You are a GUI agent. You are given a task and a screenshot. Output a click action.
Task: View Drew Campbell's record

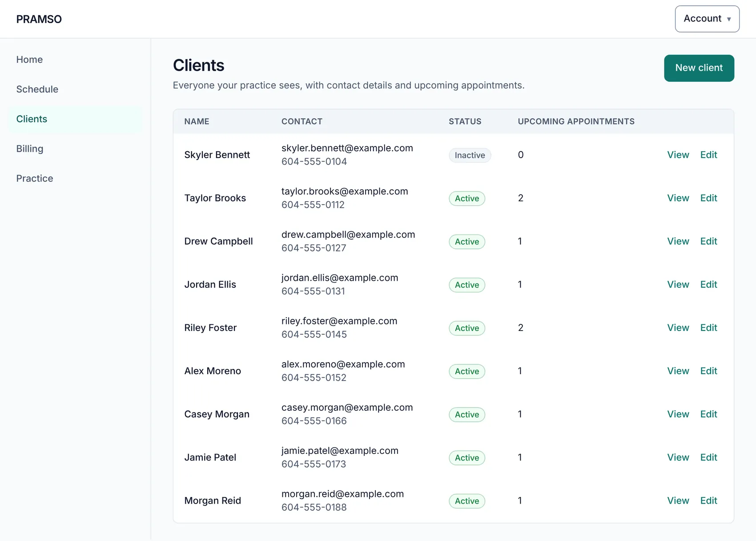(678, 241)
